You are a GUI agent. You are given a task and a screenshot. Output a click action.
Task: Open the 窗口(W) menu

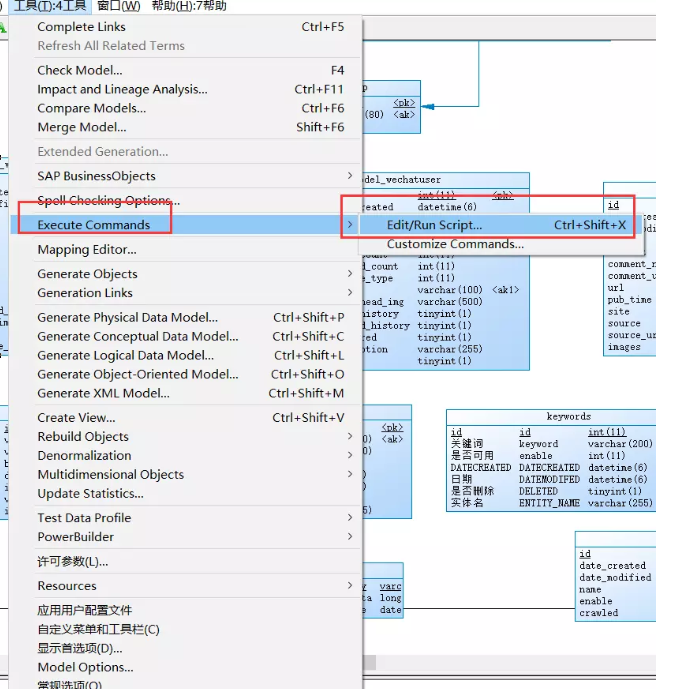pyautogui.click(x=118, y=6)
